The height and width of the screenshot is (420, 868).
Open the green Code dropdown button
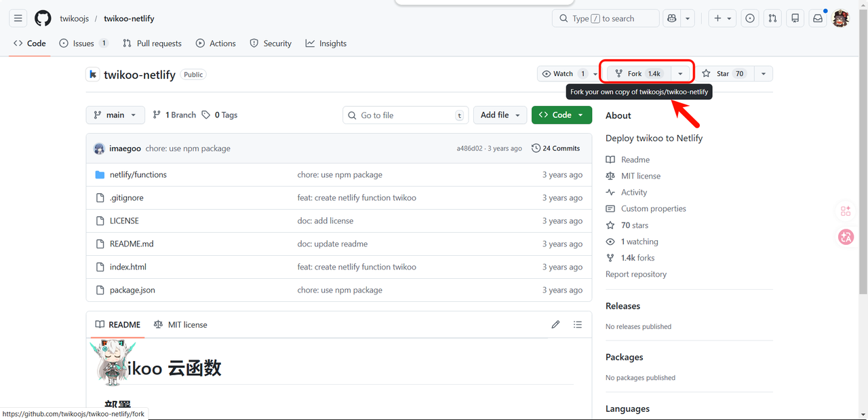[x=561, y=115]
